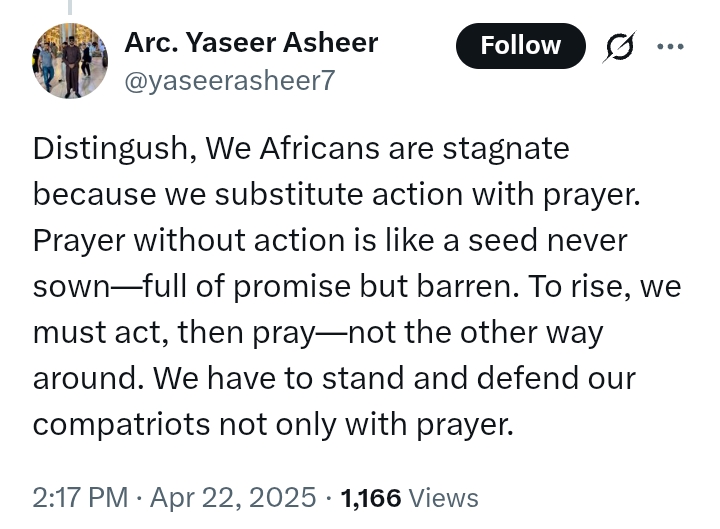Image resolution: width=720 pixels, height=529 pixels.
Task: Open the 2:17 PM timestamp permalink
Action: tap(80, 497)
